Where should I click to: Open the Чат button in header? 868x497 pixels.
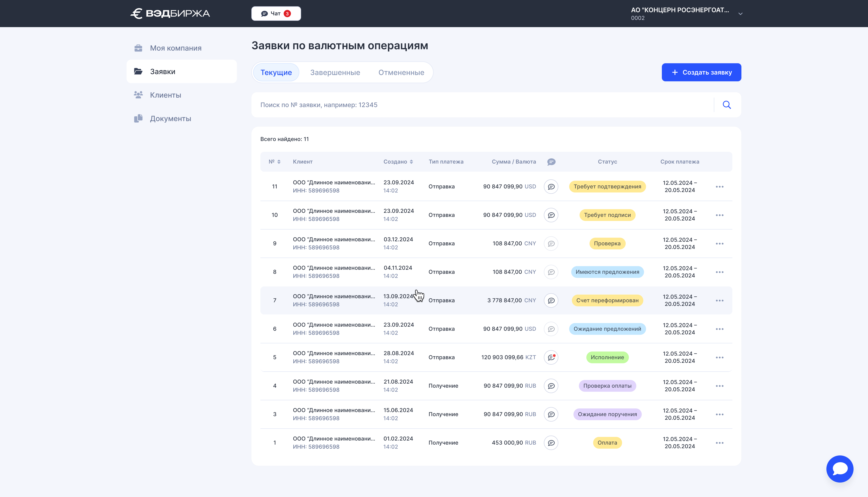(x=276, y=14)
